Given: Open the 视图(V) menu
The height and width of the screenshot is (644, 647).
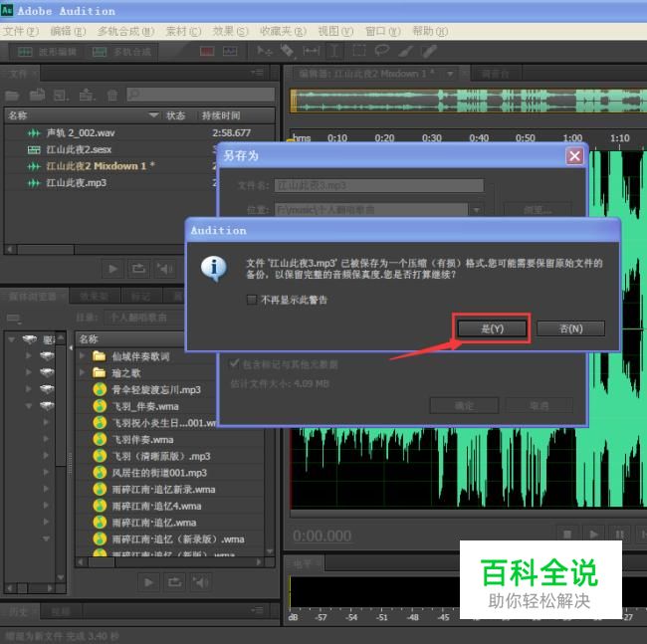Looking at the screenshot, I should click(x=335, y=32).
